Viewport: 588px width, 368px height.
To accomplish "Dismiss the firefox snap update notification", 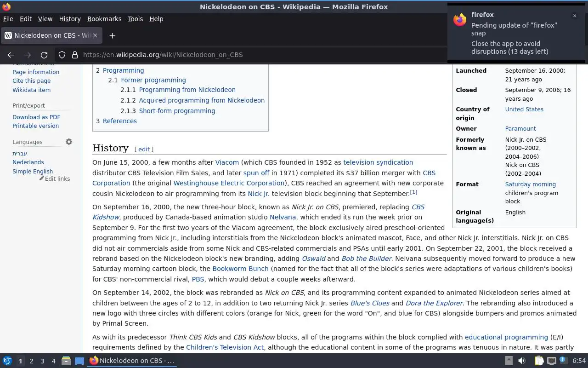I will 574,16.
